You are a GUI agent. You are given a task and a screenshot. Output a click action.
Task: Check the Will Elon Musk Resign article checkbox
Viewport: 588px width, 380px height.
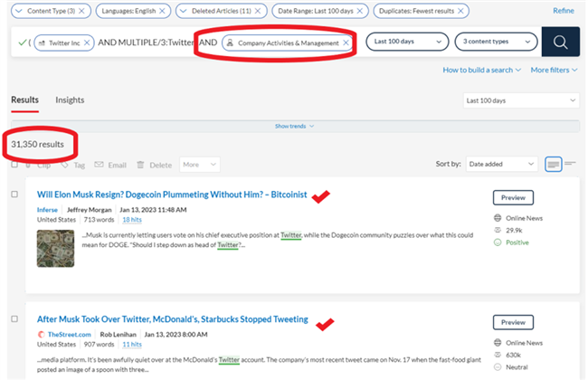[x=14, y=195]
